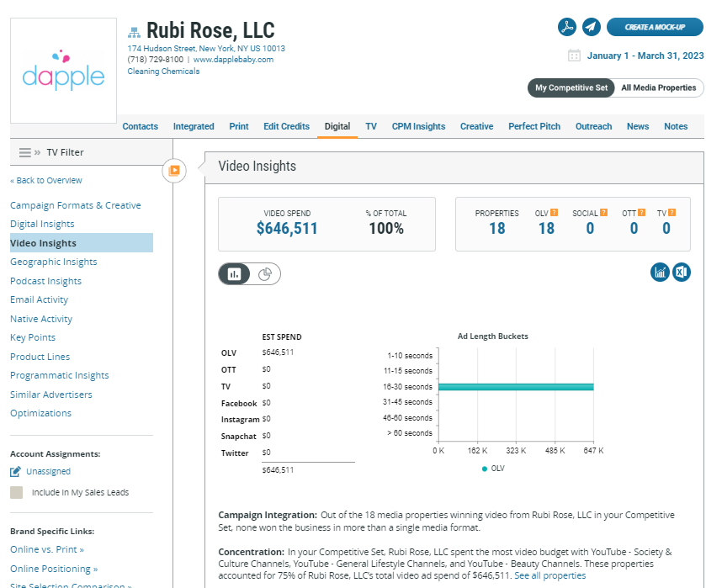Open Email Activity
The width and height of the screenshot is (706, 588).
click(40, 299)
